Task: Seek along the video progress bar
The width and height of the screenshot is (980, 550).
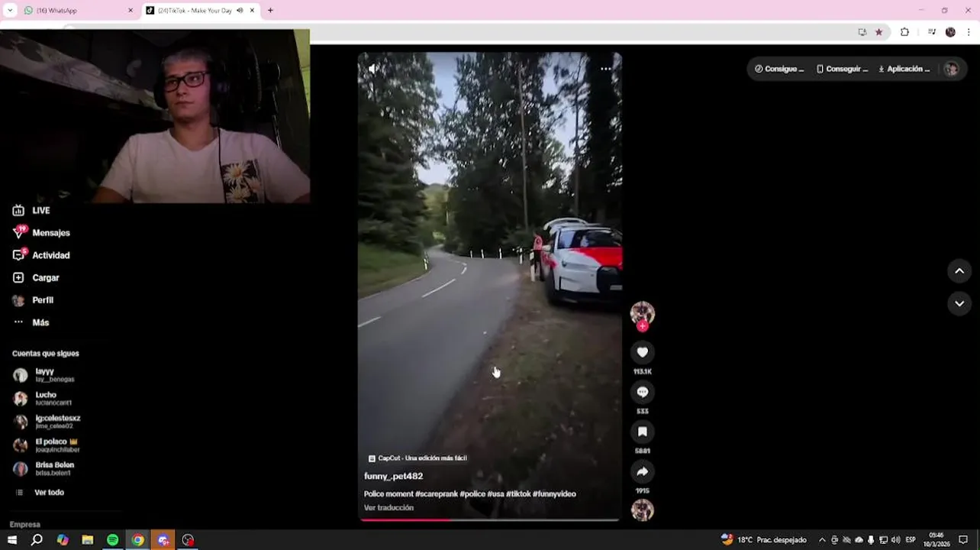Action: [x=489, y=519]
